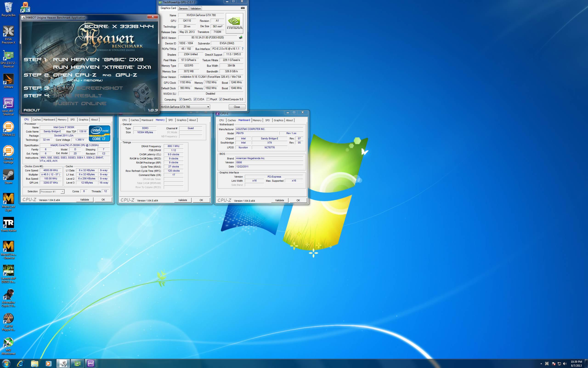
Task: Open the volume speaker icon in system tray
Action: point(565,364)
